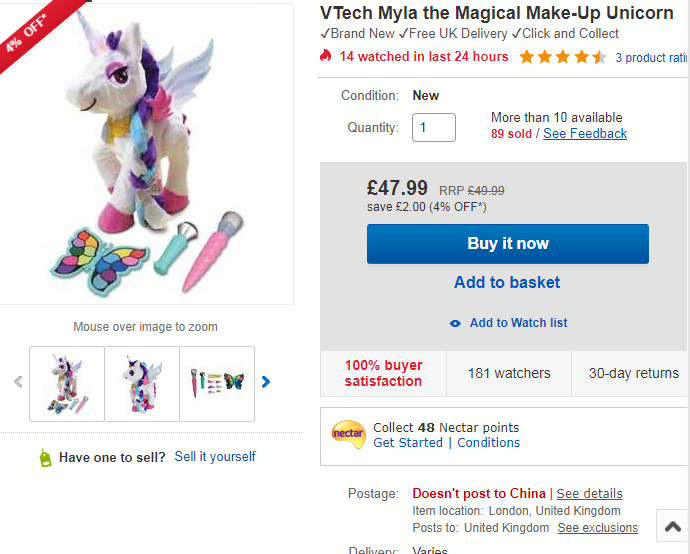Click the quantity input field
Viewport: 690px width, 554px height.
click(x=433, y=128)
